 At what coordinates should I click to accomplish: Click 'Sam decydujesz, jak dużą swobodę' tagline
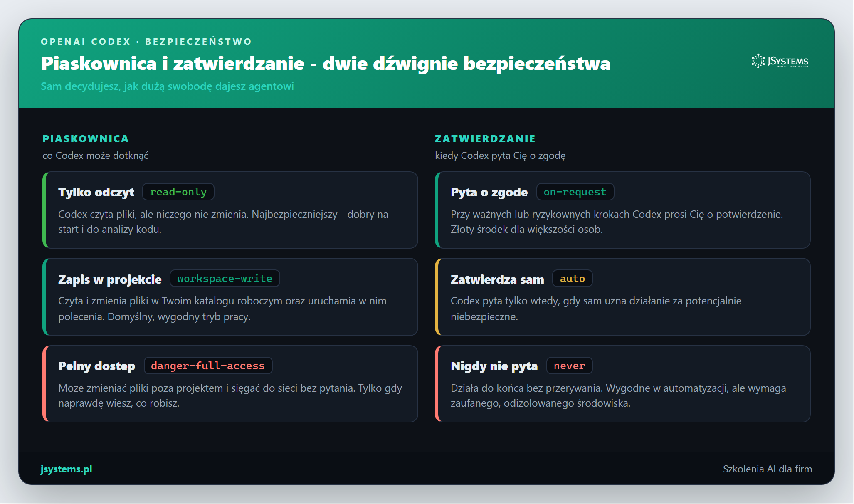(x=167, y=86)
